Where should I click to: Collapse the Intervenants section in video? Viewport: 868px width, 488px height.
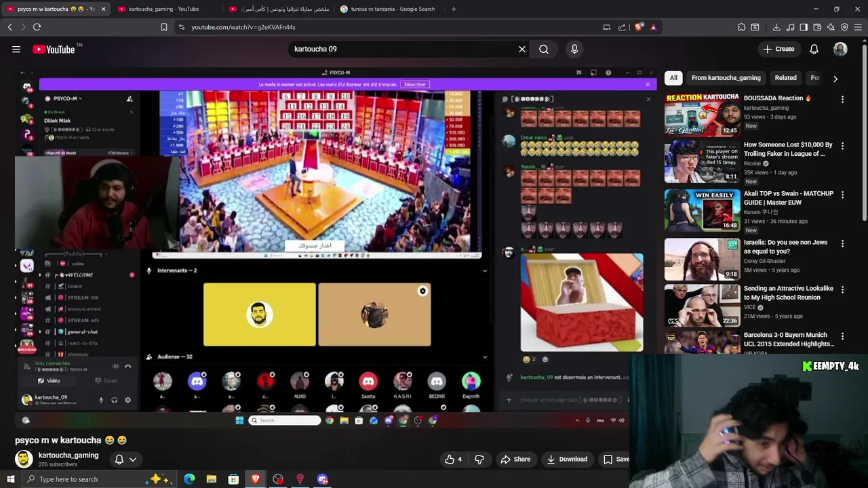click(x=484, y=270)
